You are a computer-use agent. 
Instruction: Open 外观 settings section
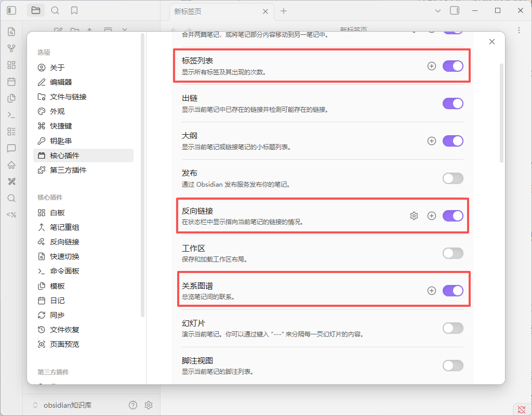point(84,111)
